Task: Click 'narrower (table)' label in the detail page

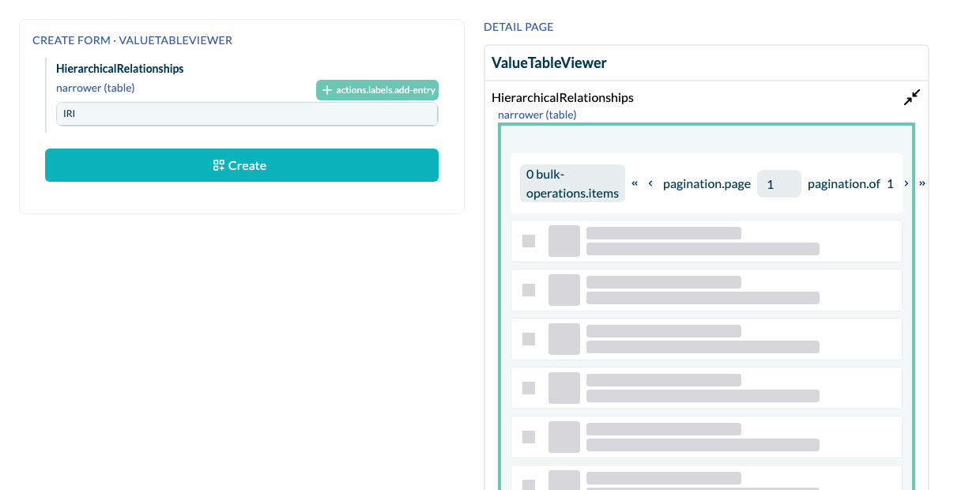Action: 537,115
